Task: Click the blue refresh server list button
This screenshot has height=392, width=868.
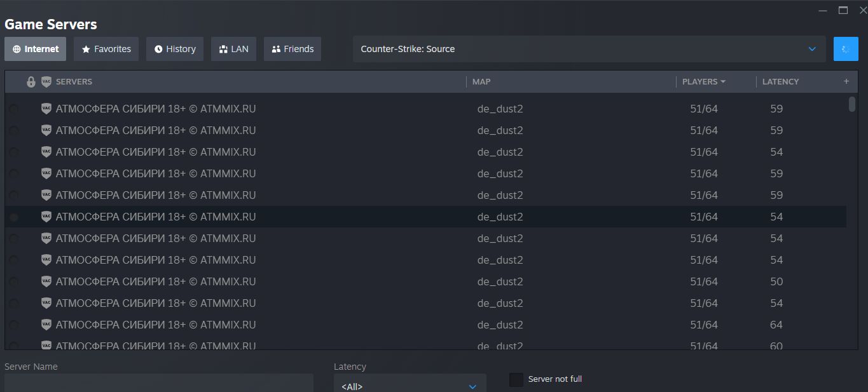Action: click(x=846, y=49)
